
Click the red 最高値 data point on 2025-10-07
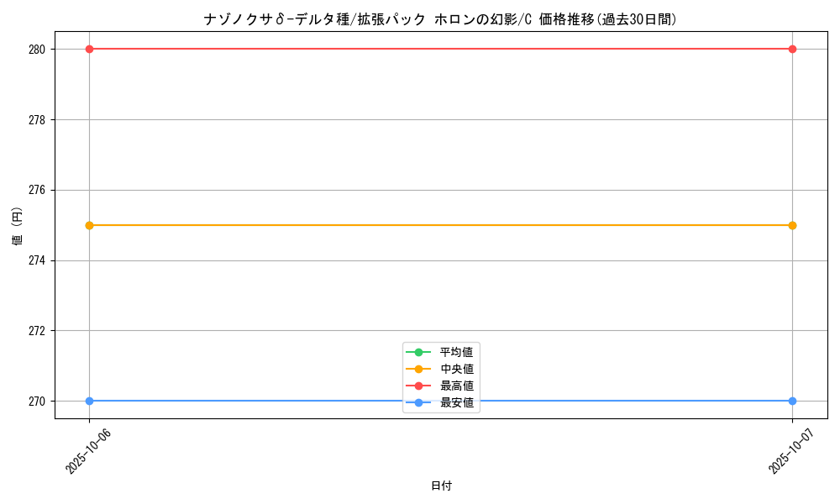coord(792,49)
